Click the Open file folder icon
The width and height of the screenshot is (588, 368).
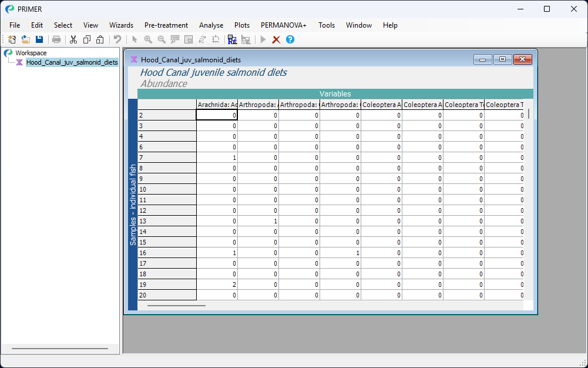[x=26, y=39]
